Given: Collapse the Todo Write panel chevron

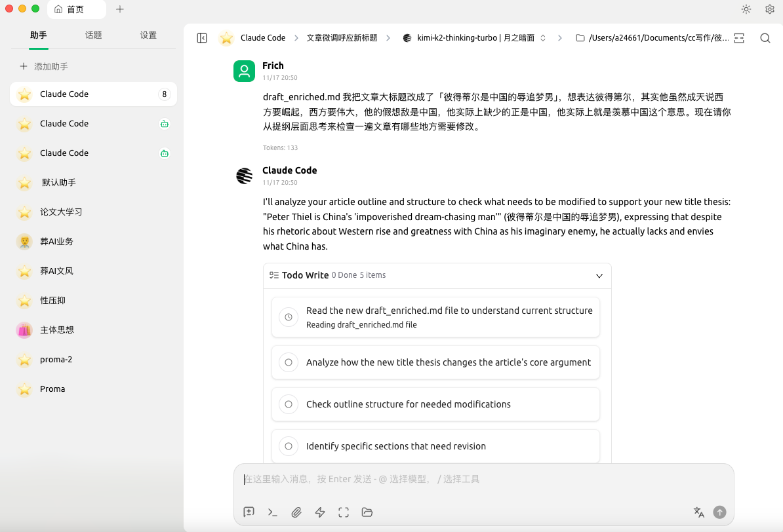Looking at the screenshot, I should [x=599, y=276].
